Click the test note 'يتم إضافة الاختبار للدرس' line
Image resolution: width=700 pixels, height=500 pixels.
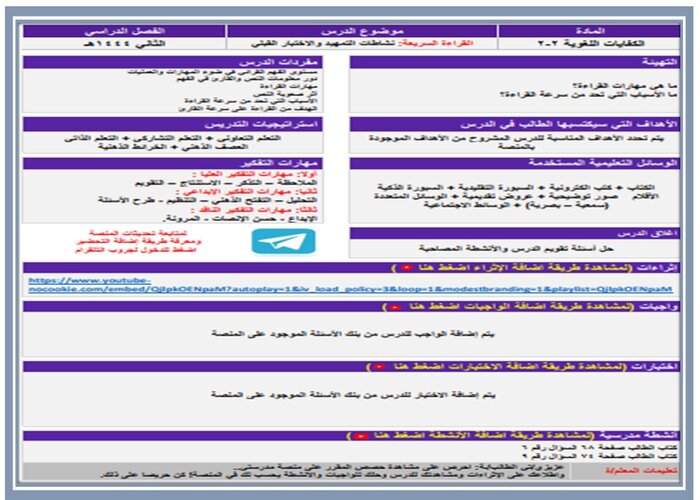(353, 395)
